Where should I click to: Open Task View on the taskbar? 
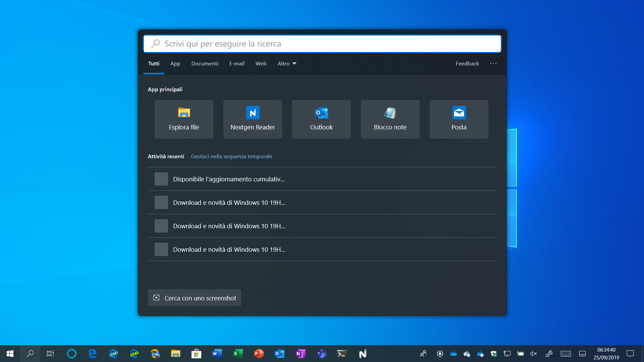(x=50, y=354)
